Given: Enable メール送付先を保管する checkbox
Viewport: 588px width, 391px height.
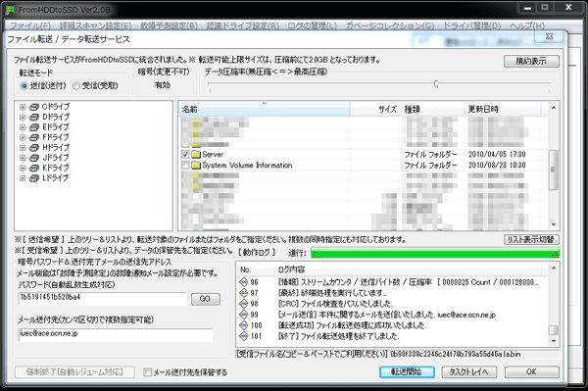Looking at the screenshot, I should (147, 372).
